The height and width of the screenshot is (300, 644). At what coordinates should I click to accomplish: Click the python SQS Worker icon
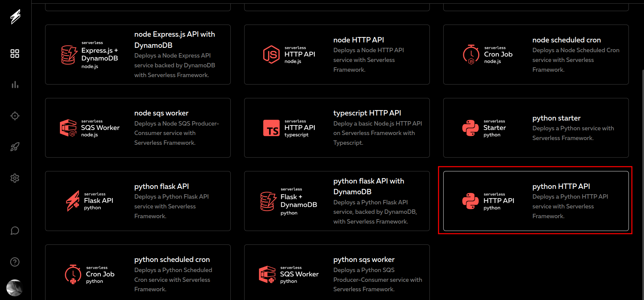(x=267, y=274)
